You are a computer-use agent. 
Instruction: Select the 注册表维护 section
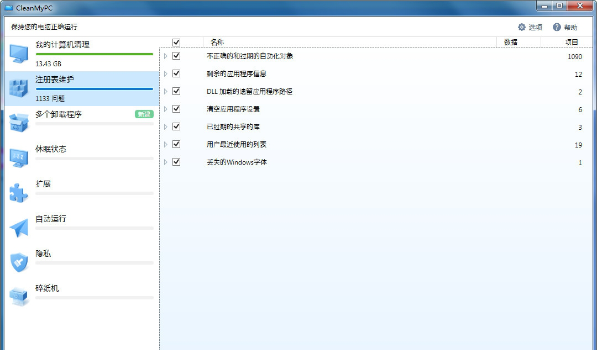(x=82, y=88)
